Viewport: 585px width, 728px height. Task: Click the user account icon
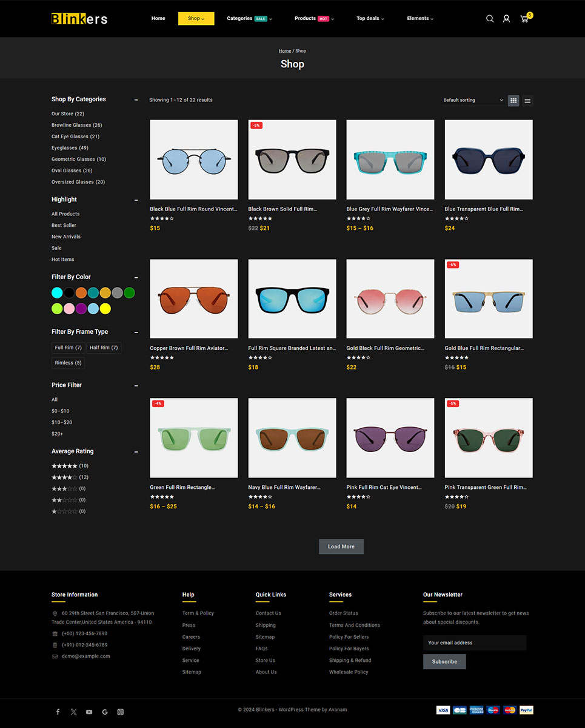tap(506, 19)
